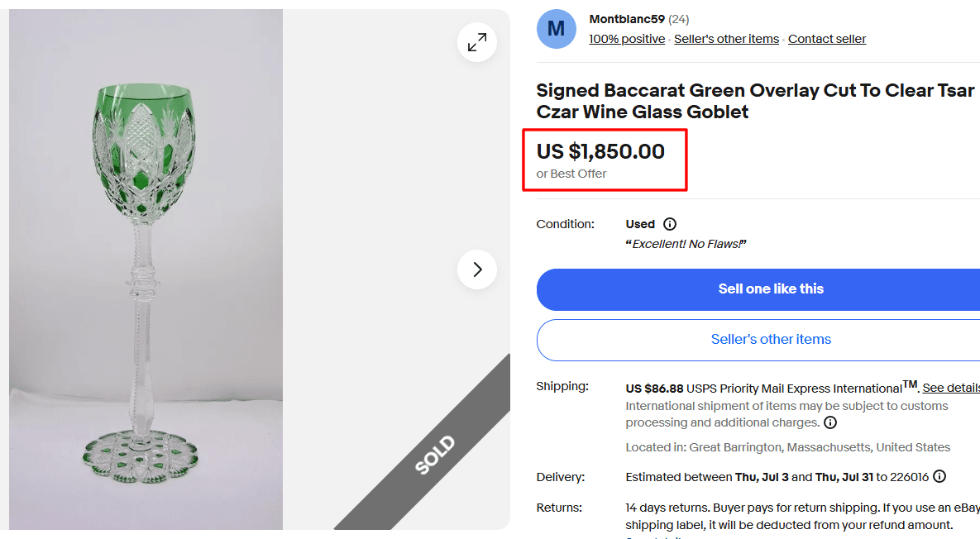This screenshot has height=539, width=980.
Task: Click the or Best Offer text
Action: [571, 174]
